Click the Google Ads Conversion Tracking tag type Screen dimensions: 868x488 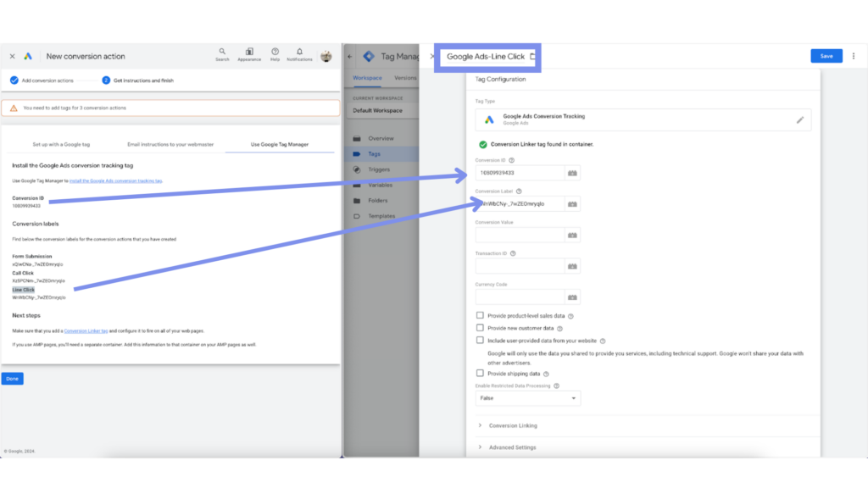pyautogui.click(x=643, y=119)
